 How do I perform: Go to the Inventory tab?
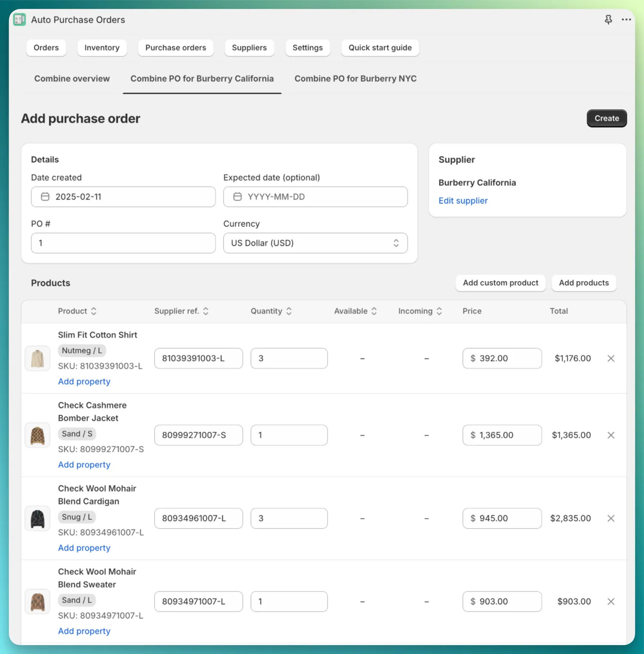click(102, 48)
